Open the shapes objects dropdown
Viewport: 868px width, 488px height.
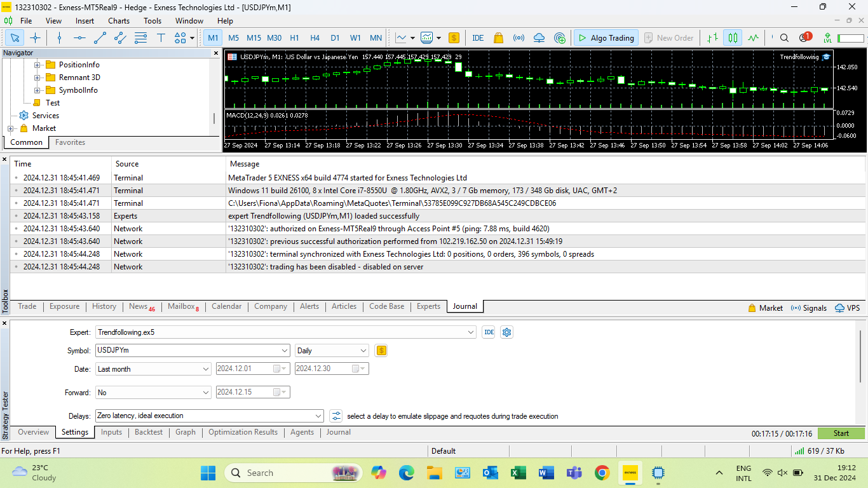coord(184,38)
